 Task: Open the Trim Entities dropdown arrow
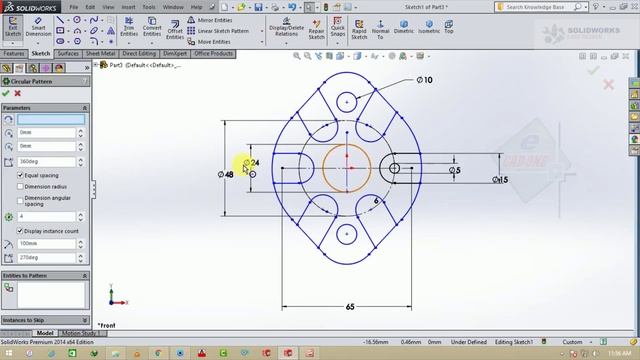point(129,43)
